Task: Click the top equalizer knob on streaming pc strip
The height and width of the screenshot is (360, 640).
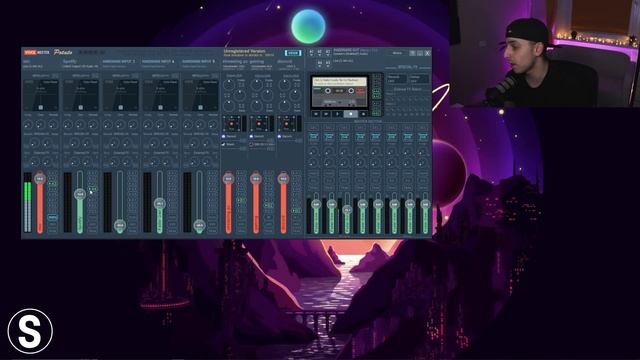Action: point(230,85)
